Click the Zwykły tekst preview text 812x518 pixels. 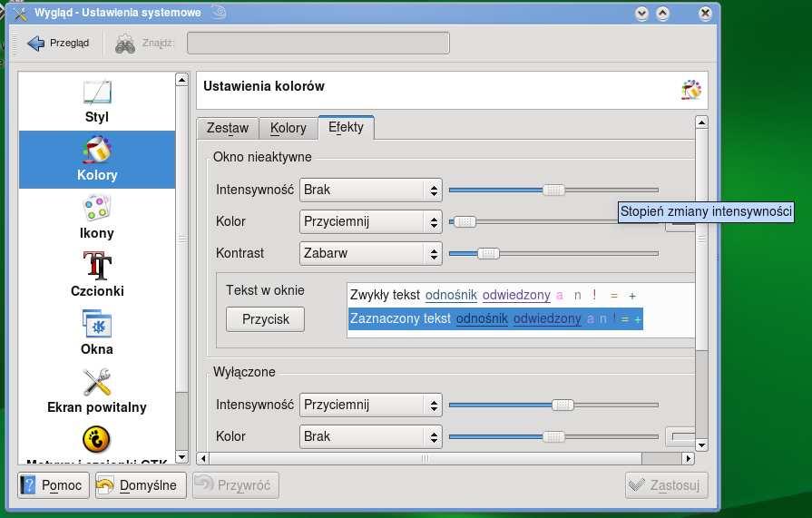point(385,295)
